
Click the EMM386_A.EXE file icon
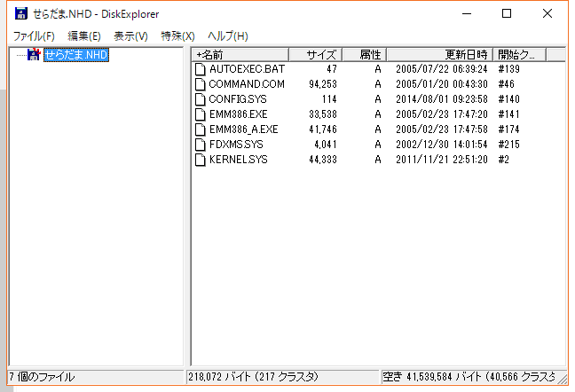(201, 129)
